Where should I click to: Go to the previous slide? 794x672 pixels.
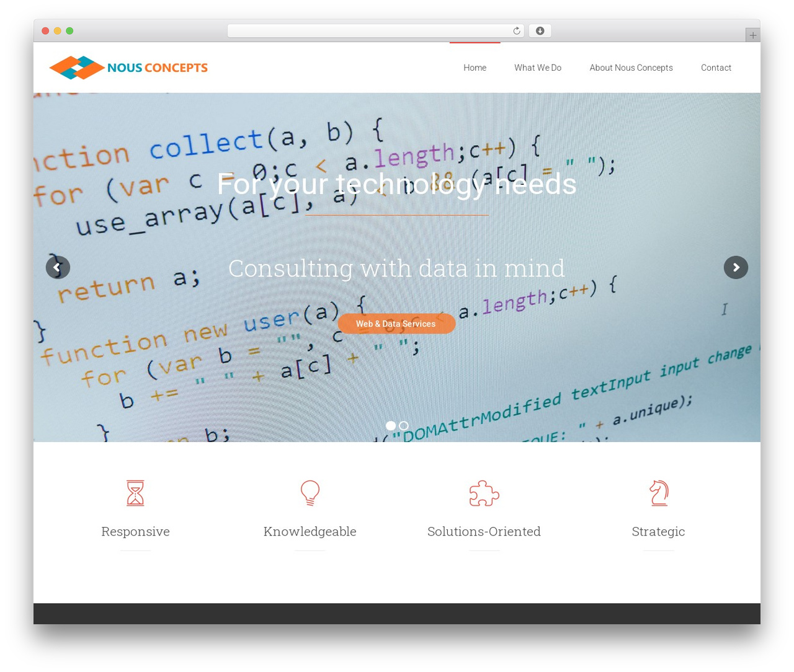pos(58,268)
